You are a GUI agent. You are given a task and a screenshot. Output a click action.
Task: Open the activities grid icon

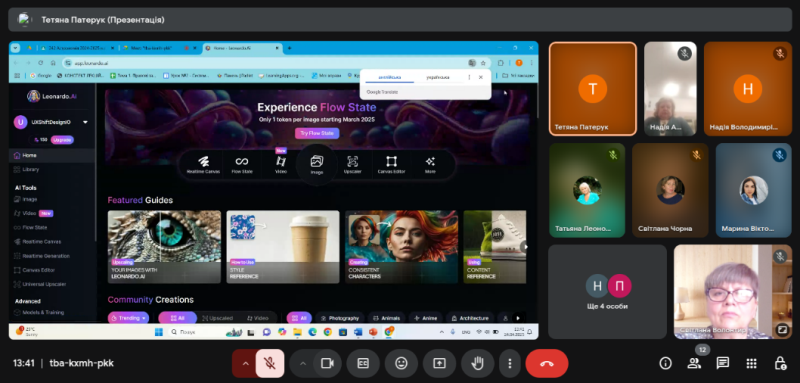click(751, 363)
